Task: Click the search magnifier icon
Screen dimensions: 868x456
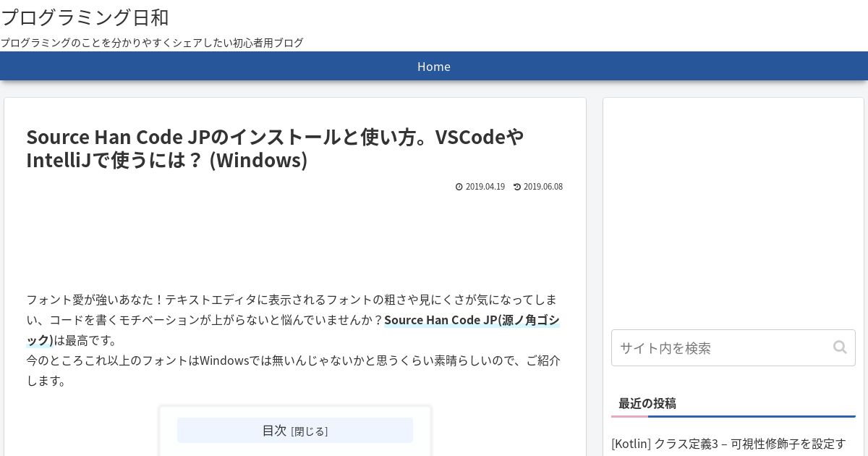Action: [840, 347]
